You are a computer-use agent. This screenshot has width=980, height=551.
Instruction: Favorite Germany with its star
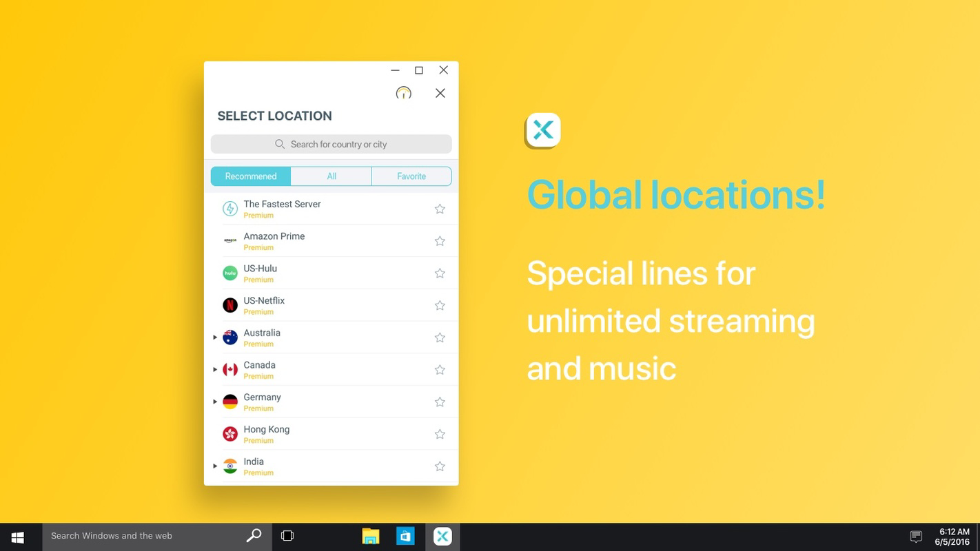[x=440, y=402]
